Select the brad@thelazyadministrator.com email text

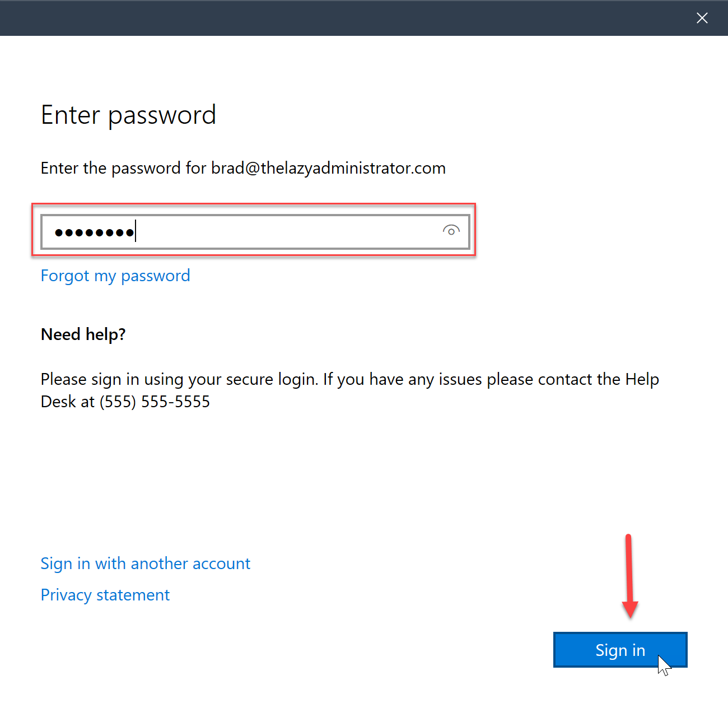click(x=328, y=168)
